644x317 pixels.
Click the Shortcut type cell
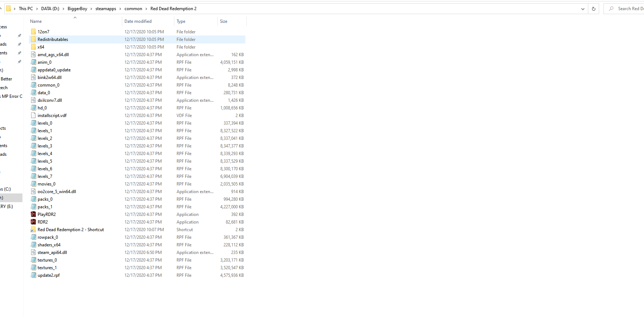185,230
